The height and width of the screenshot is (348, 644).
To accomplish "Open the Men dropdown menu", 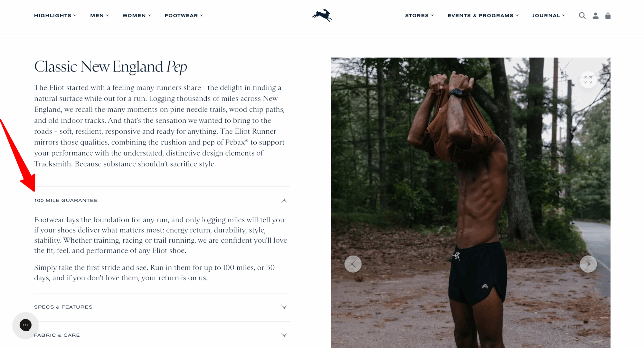I will pos(99,15).
